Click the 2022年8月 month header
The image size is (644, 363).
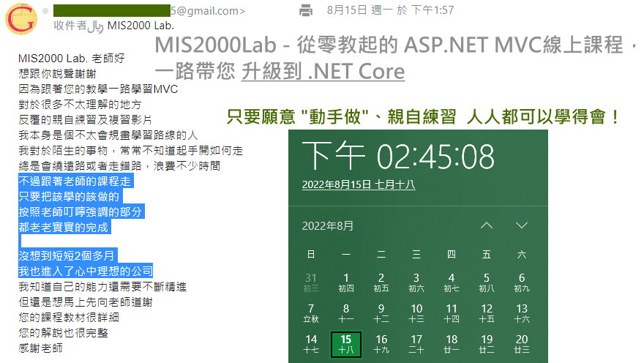[327, 226]
